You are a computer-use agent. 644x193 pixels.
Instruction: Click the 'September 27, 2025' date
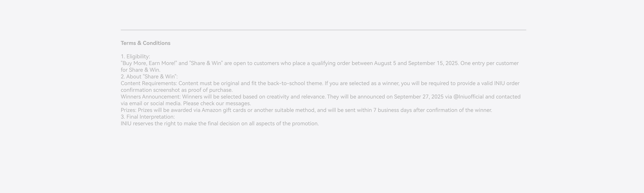419,97
